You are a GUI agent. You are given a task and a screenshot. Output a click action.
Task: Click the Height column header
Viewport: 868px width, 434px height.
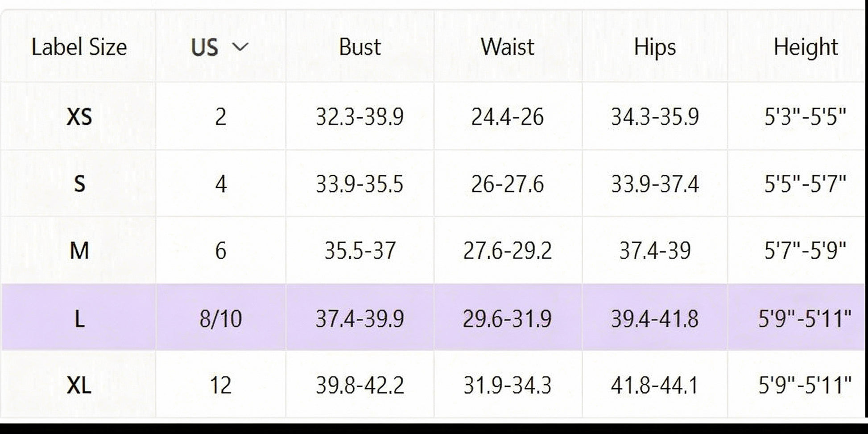click(805, 47)
